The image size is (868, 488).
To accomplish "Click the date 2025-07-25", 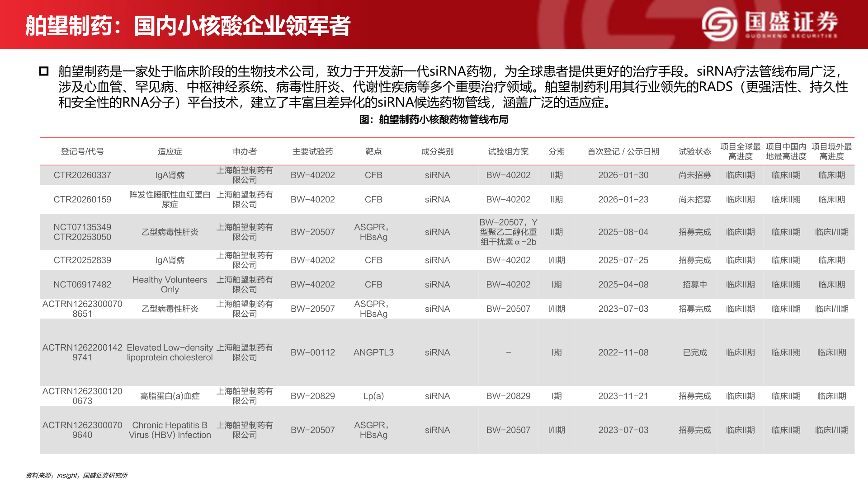I will tap(623, 260).
